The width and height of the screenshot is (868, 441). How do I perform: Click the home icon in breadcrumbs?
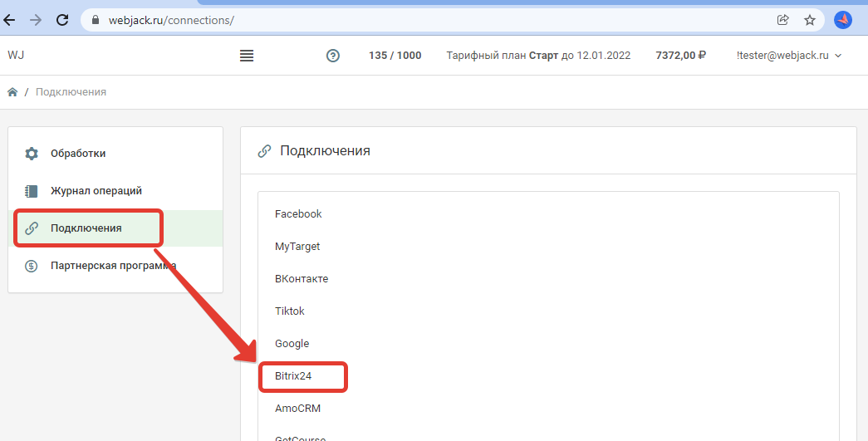point(12,92)
